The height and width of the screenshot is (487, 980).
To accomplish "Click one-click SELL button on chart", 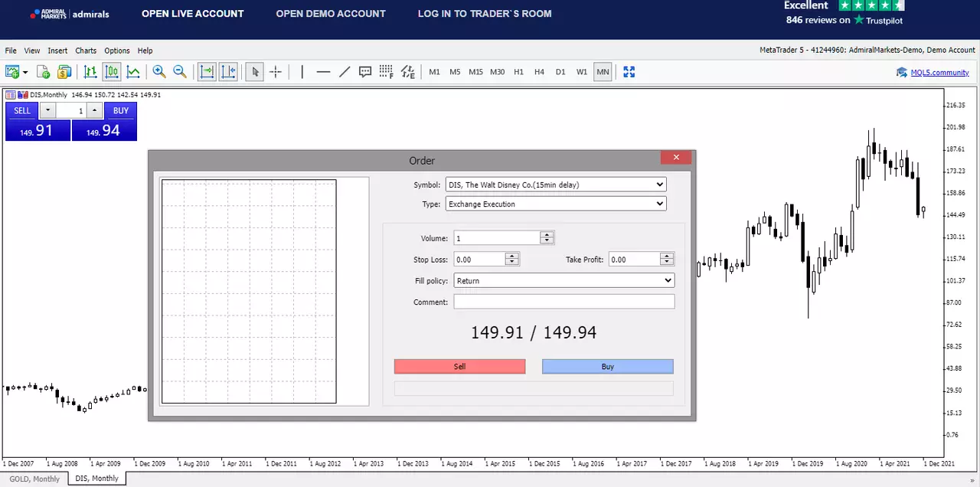I will click(x=22, y=110).
